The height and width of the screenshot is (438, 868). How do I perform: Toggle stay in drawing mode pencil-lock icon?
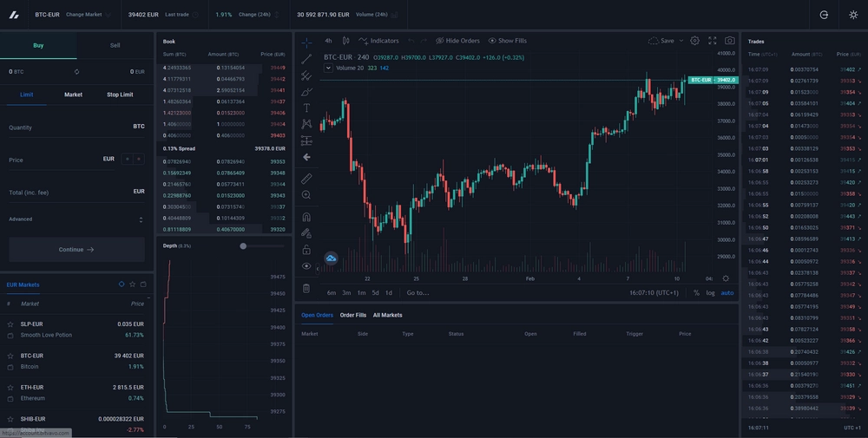tap(306, 233)
